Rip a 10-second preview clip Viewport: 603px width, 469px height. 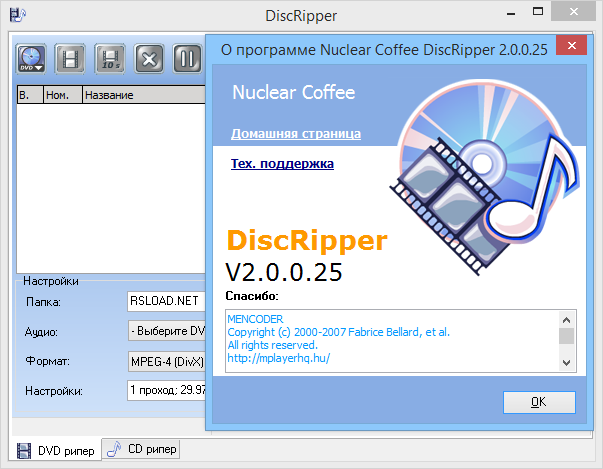(110, 59)
